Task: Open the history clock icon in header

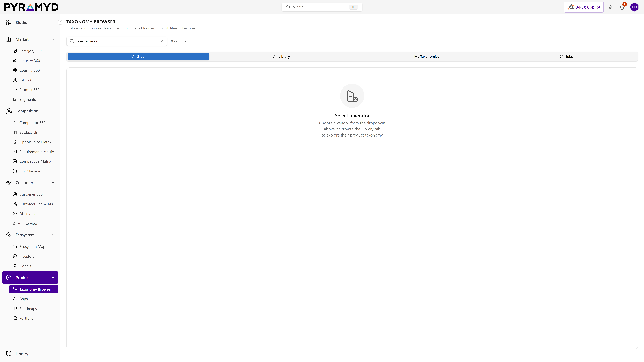Action: pyautogui.click(x=610, y=7)
